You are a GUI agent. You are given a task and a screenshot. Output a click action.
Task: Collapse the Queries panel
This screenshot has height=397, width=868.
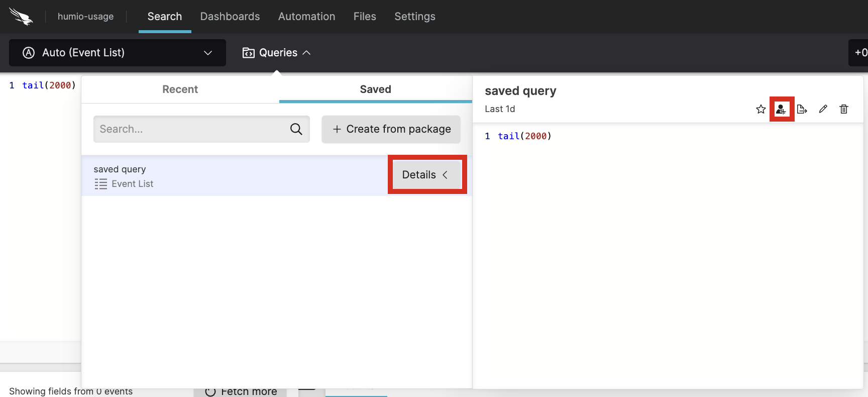click(x=276, y=53)
